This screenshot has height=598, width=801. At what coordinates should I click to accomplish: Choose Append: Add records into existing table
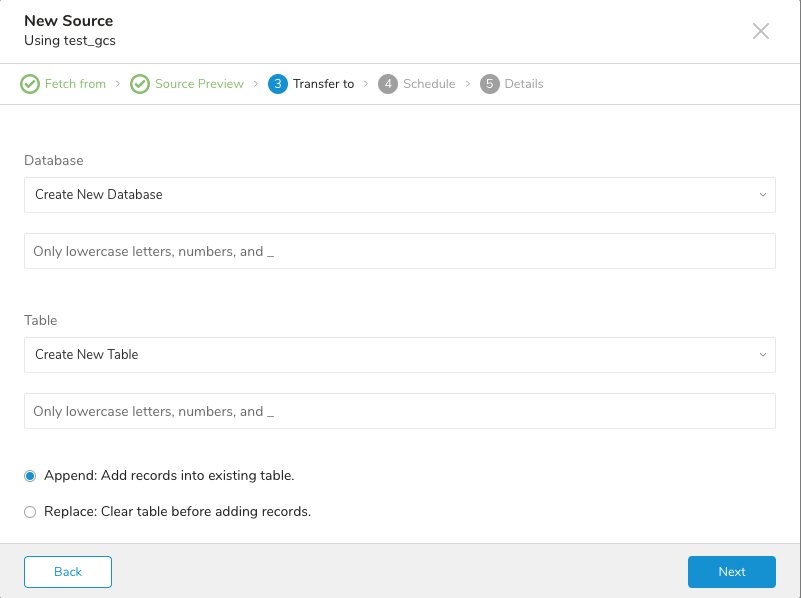tap(169, 475)
